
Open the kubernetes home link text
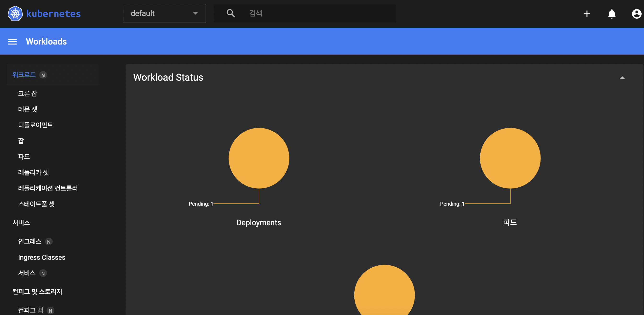point(53,13)
